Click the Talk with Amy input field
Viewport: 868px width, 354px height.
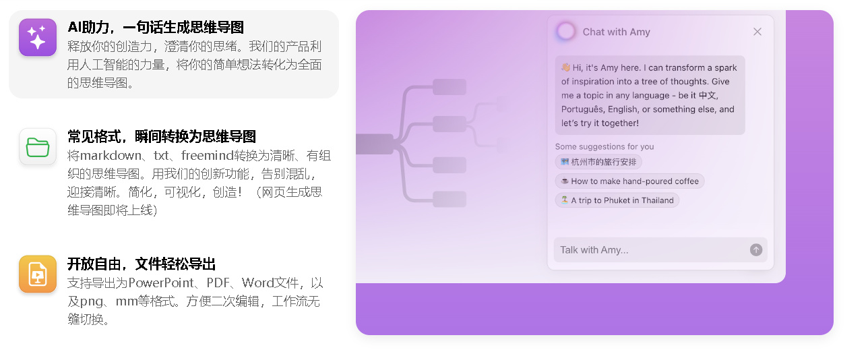click(x=660, y=250)
